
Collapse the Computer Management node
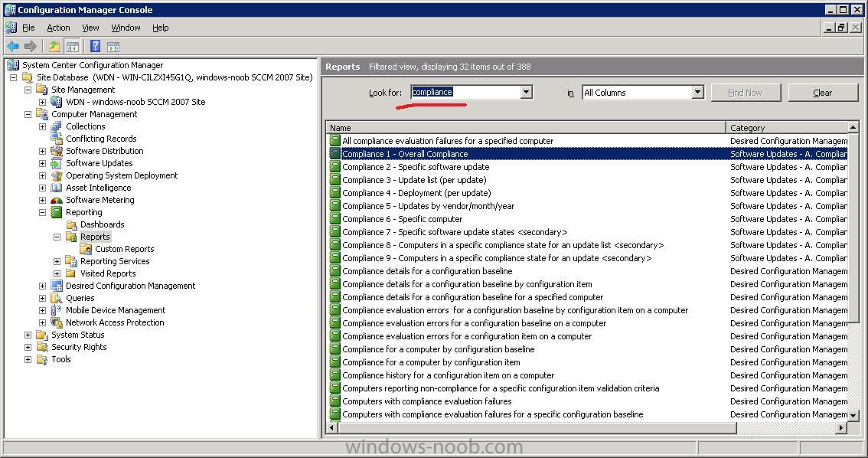[x=28, y=114]
